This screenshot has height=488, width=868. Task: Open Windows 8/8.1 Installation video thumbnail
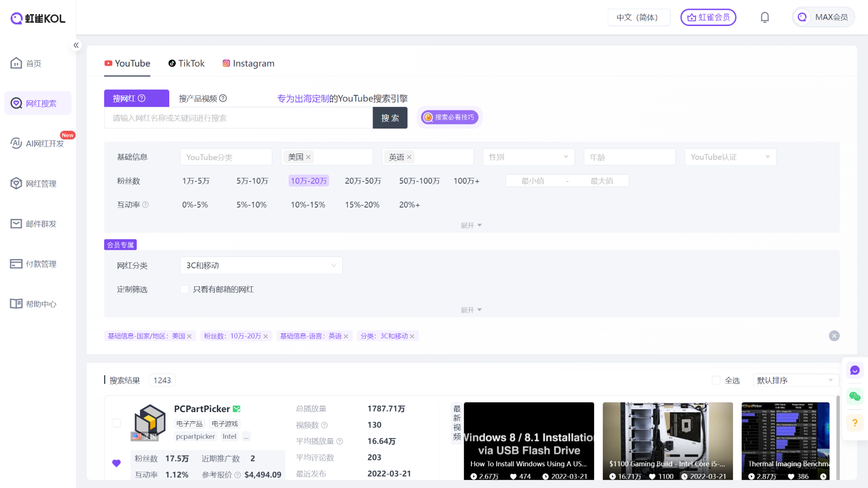coord(529,441)
